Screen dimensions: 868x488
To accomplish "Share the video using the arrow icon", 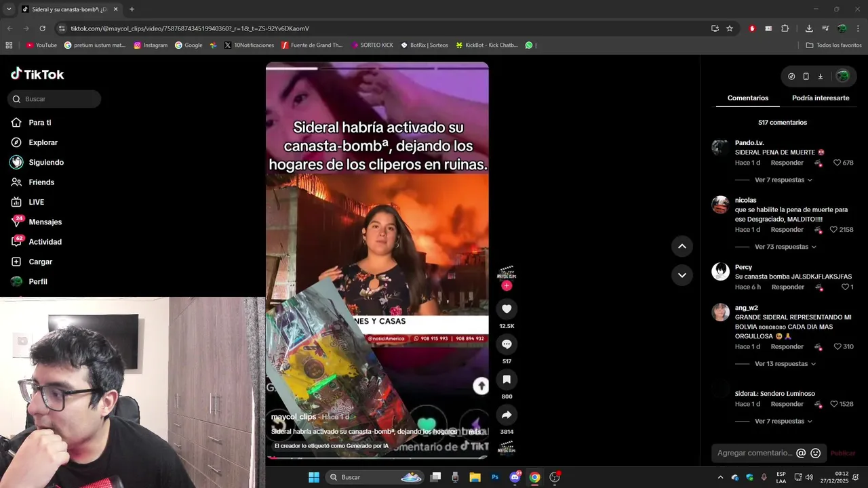I will [x=507, y=415].
